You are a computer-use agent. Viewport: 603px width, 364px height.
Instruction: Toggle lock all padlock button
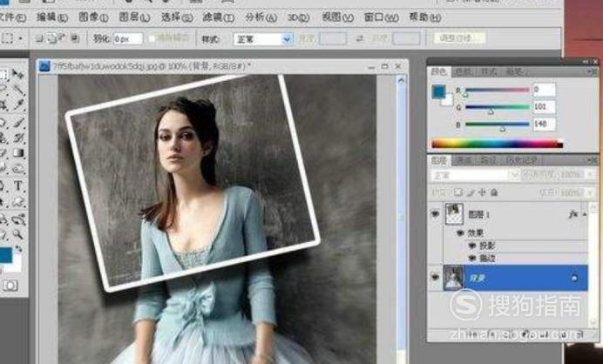pos(494,192)
